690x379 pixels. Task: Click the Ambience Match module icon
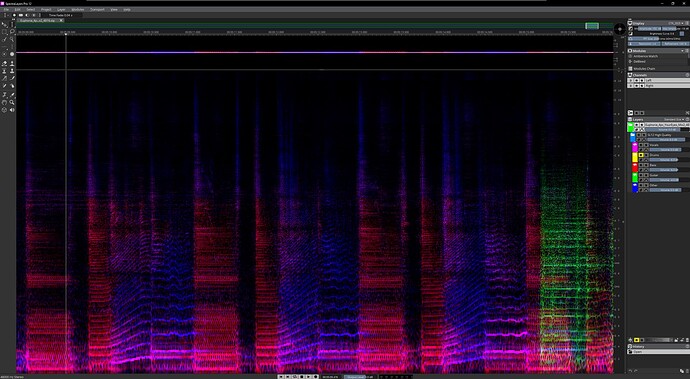tap(630, 56)
